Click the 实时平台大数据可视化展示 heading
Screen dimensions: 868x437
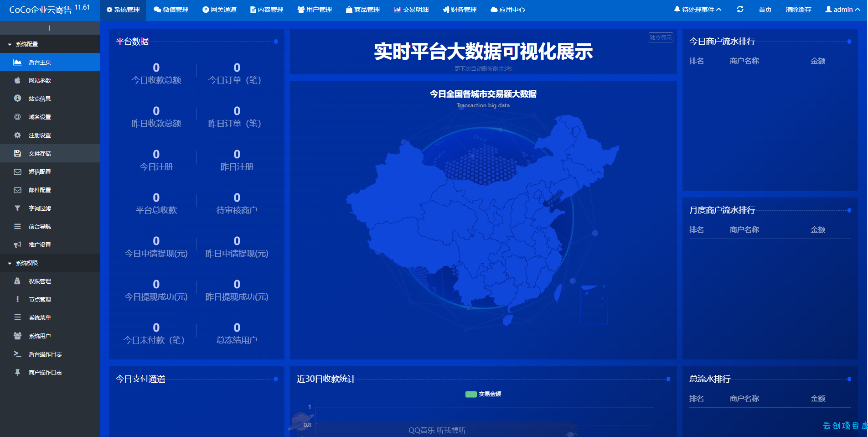coord(483,52)
